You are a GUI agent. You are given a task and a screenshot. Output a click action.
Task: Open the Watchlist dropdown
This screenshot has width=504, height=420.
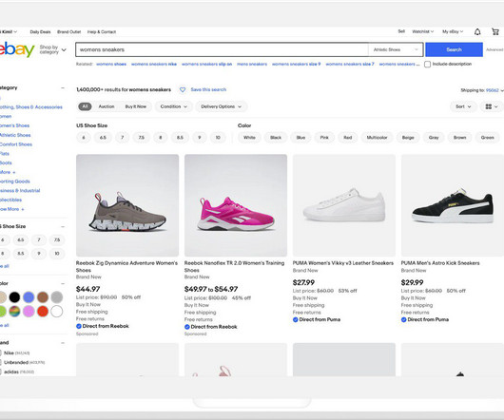pyautogui.click(x=422, y=31)
